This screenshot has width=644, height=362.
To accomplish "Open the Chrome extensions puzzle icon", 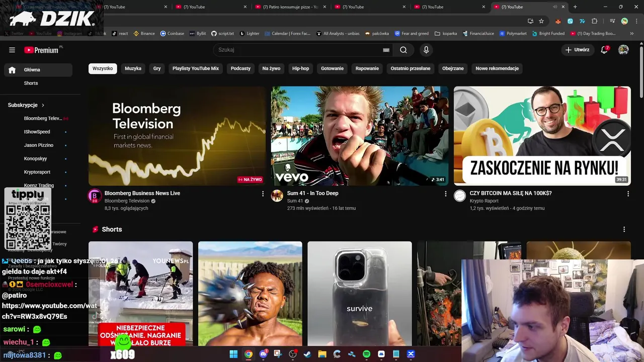I will (595, 21).
